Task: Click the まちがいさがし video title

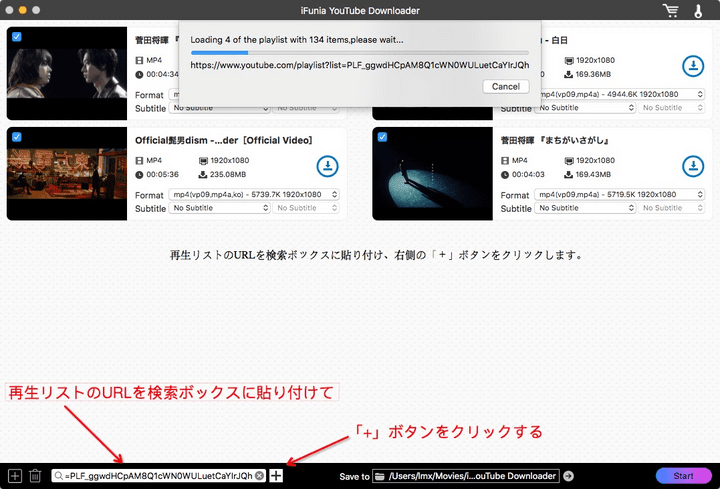Action: coord(555,141)
